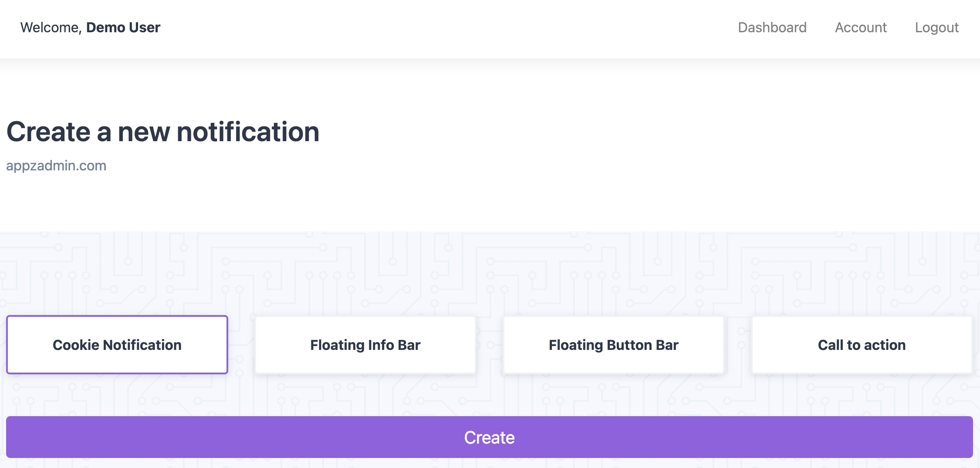Image resolution: width=980 pixels, height=468 pixels.
Task: Click the Create a new notification heading
Action: [163, 132]
